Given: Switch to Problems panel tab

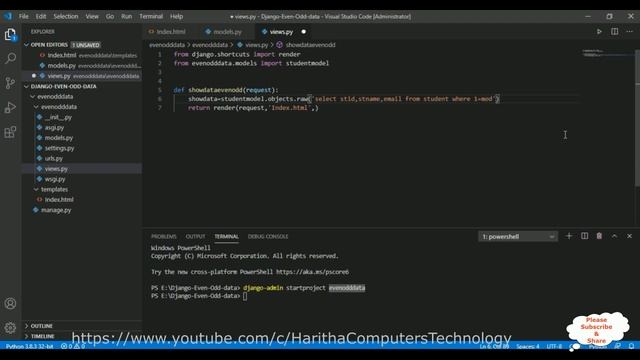Looking at the screenshot, I should click(164, 236).
